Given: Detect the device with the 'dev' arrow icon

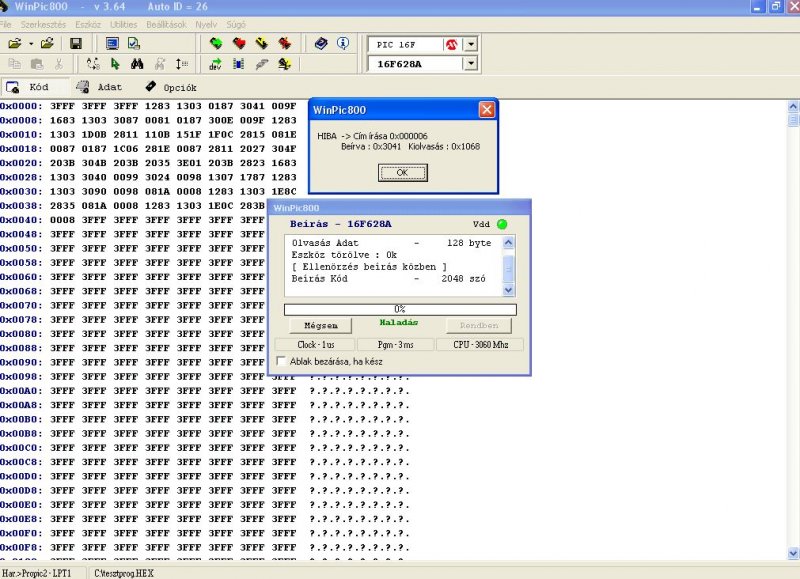Looking at the screenshot, I should pos(216,64).
